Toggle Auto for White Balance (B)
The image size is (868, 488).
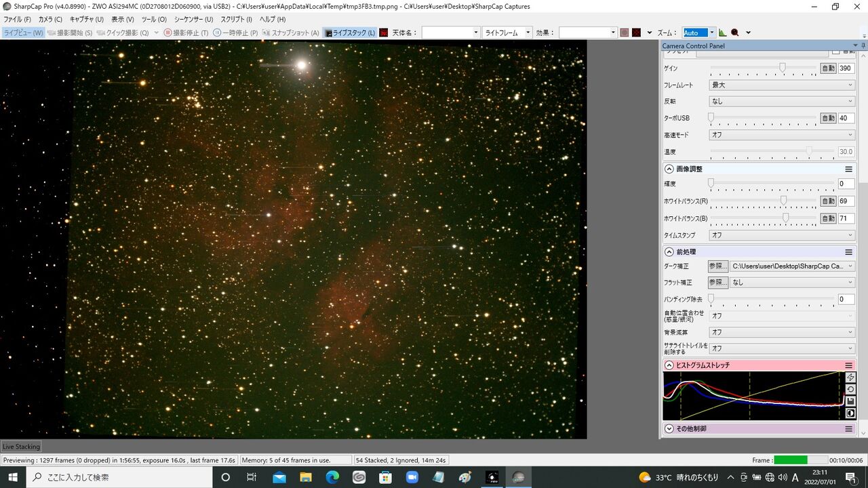click(828, 218)
